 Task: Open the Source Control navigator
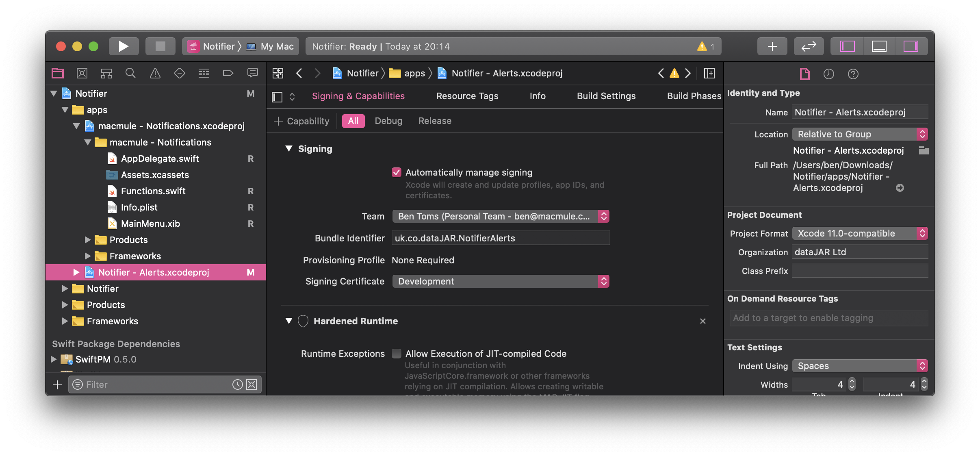(x=82, y=73)
